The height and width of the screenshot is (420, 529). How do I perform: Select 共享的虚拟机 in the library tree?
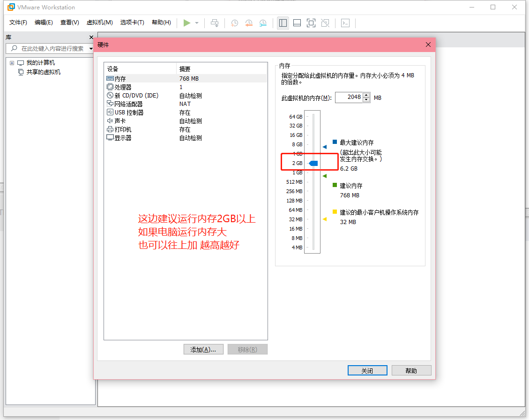click(x=43, y=72)
